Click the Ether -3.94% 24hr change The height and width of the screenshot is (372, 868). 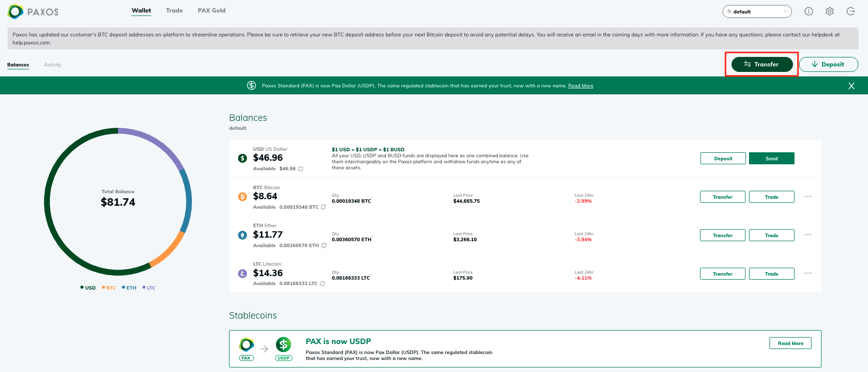583,240
